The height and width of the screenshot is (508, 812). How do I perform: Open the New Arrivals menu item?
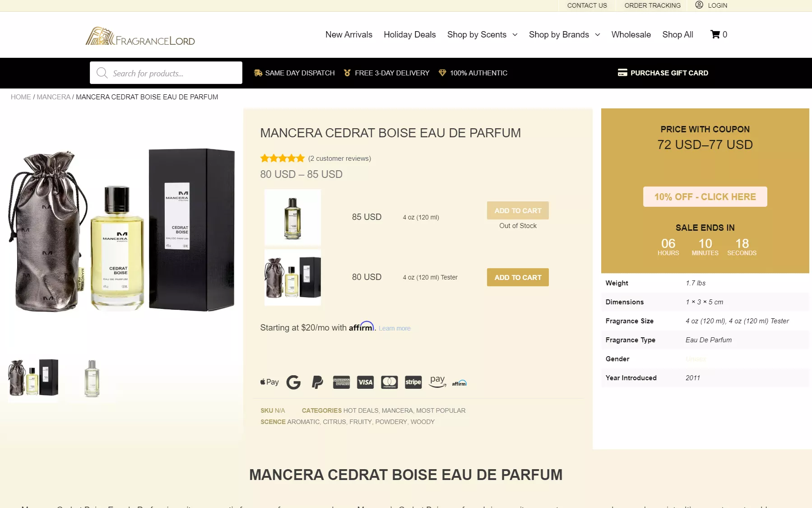tap(349, 35)
